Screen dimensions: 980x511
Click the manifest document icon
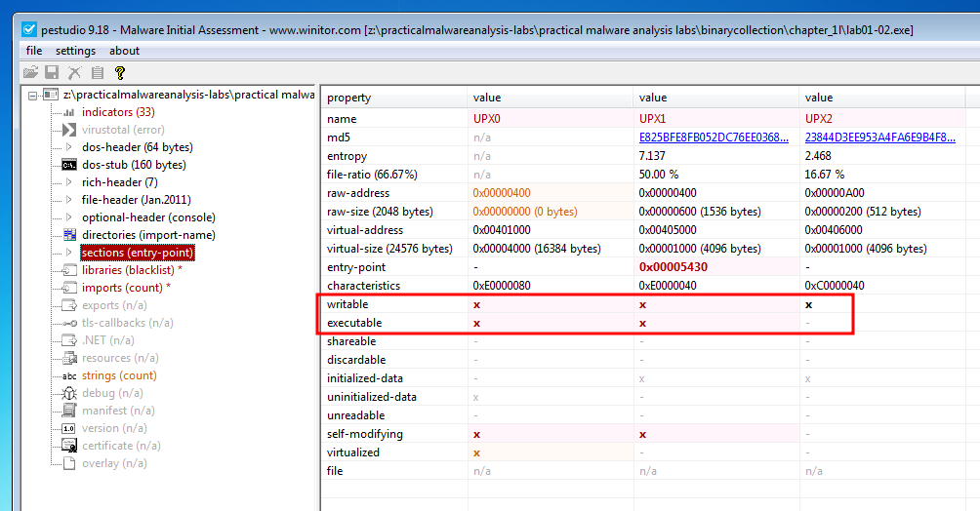point(69,411)
